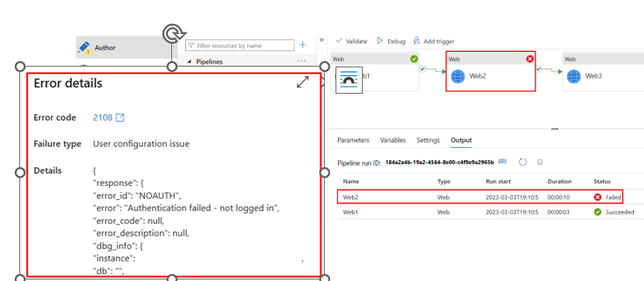Click Add trigger
This screenshot has width=644, height=281.
click(434, 41)
